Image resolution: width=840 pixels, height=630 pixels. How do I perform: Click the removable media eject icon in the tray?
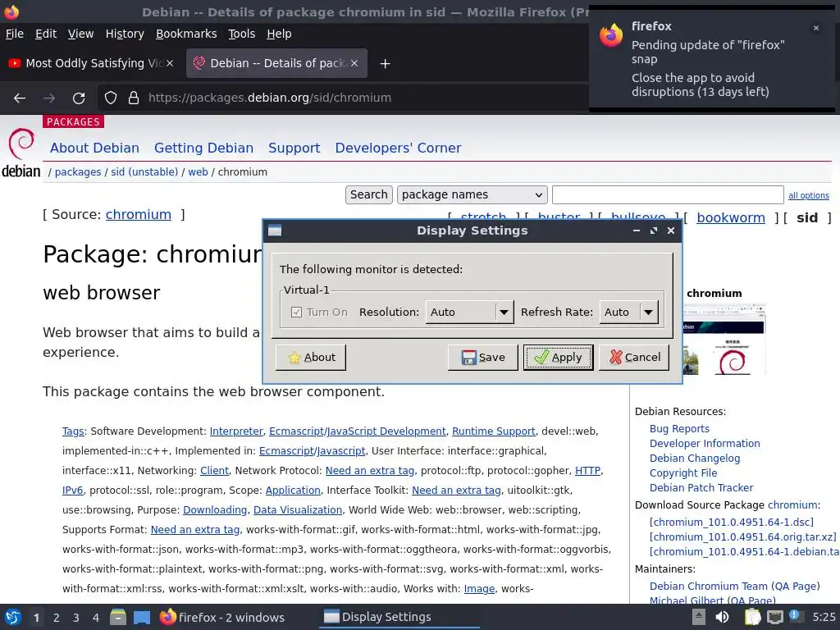pos(699,617)
